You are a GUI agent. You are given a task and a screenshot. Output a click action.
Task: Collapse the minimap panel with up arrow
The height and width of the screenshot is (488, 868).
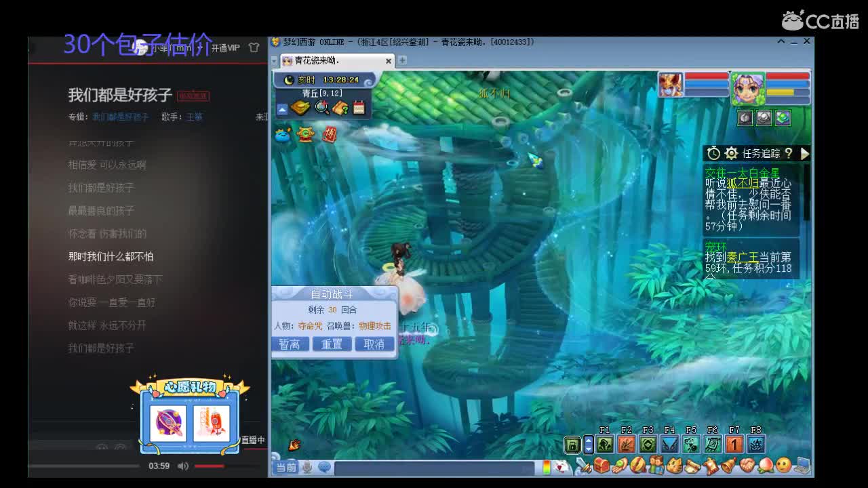282,109
